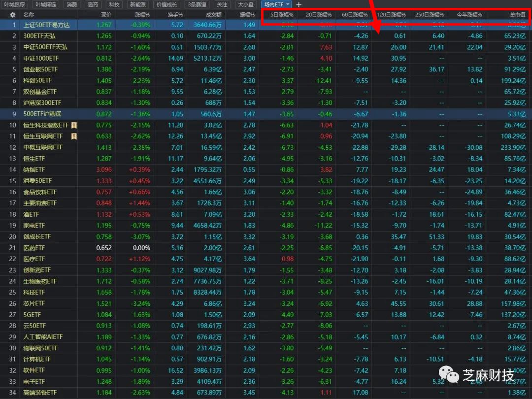532x399 pixels.
Task: Sort by the 今年涨幅% column header
Action: (469, 15)
